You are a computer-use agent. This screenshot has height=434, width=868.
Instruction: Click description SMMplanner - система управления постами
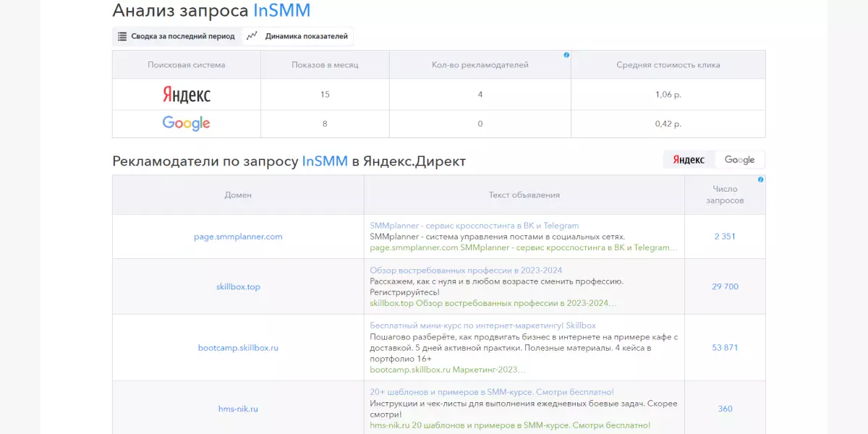pyautogui.click(x=498, y=237)
